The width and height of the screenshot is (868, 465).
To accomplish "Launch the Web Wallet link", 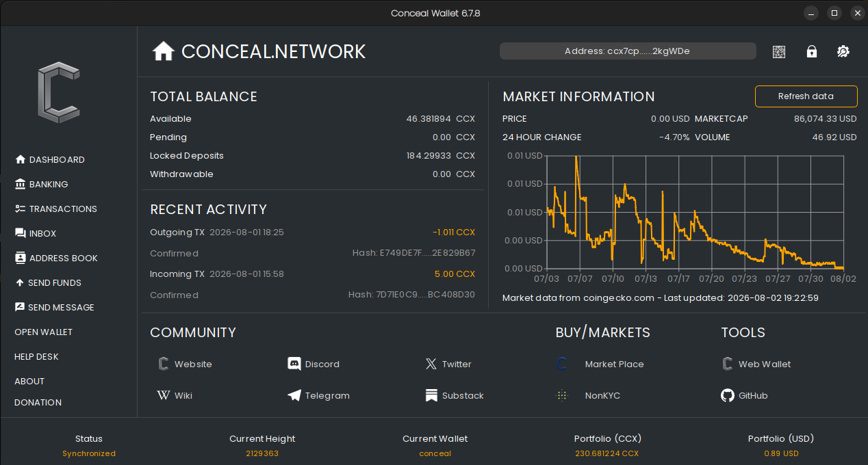I will pos(765,364).
